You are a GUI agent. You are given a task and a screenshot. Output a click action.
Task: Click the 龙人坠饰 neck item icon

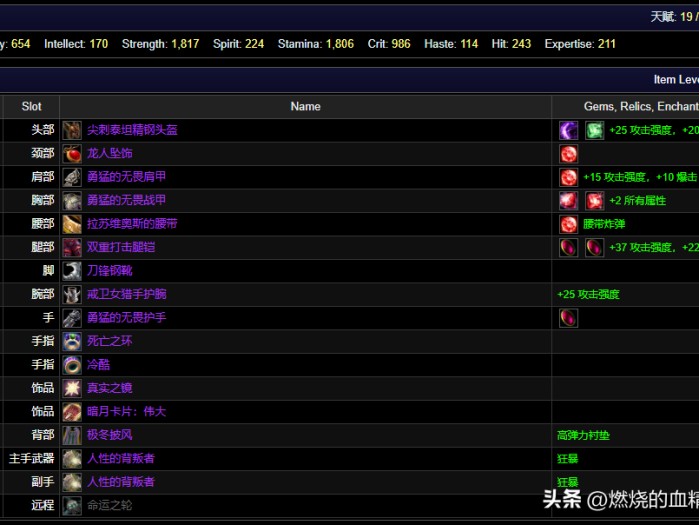point(72,154)
